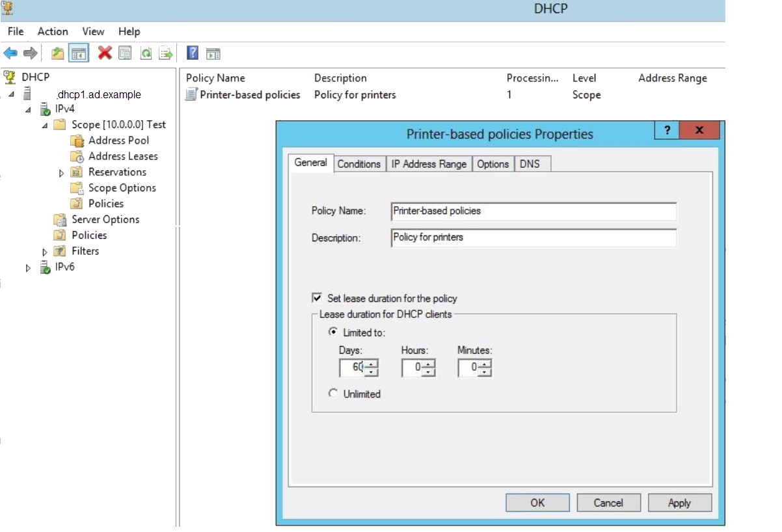Click the Cancel button

pyautogui.click(x=608, y=503)
